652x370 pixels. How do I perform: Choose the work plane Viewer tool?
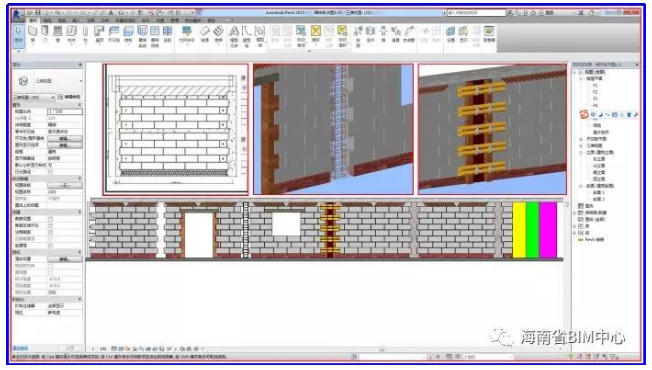pyautogui.click(x=489, y=34)
